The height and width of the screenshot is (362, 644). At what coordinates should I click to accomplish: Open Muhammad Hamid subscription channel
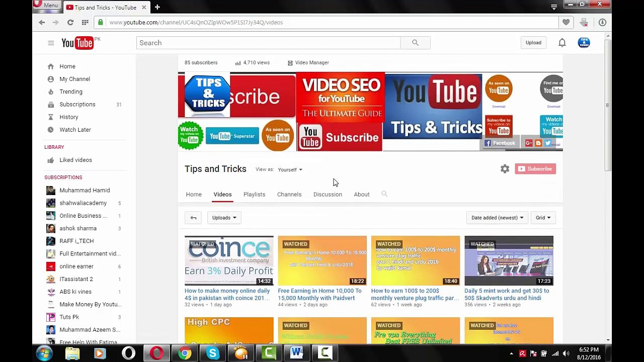click(x=85, y=190)
